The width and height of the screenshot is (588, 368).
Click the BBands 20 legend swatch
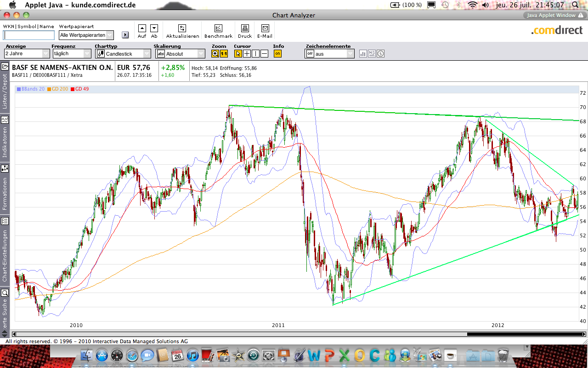pyautogui.click(x=18, y=89)
